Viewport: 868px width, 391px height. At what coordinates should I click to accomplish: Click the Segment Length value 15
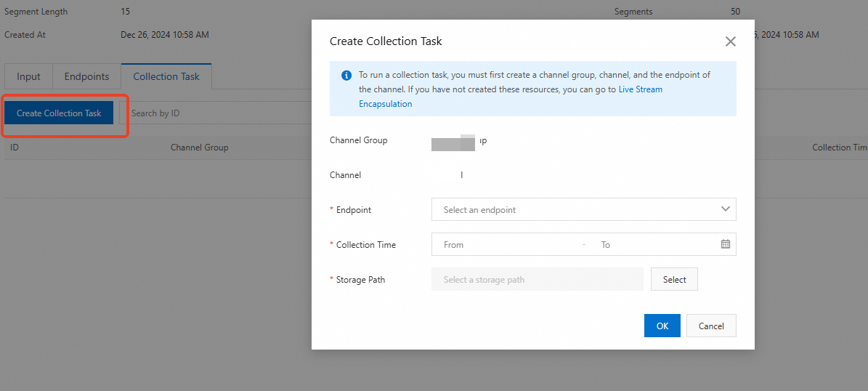(x=126, y=11)
